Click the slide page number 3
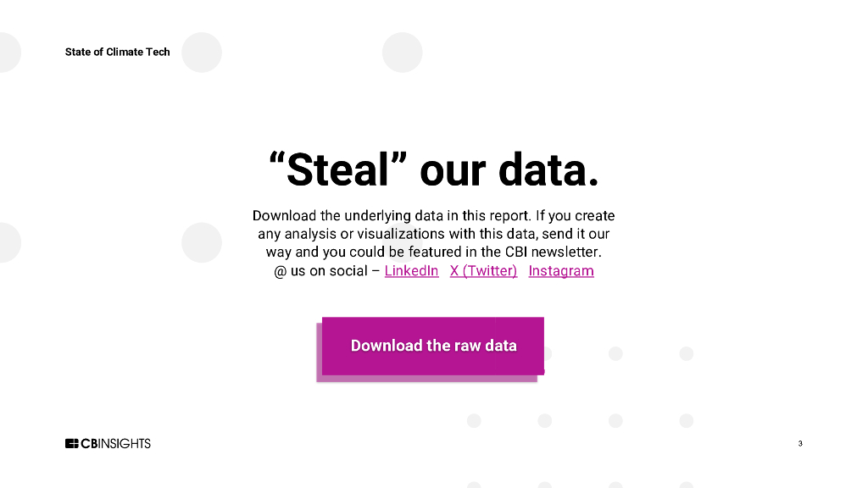The height and width of the screenshot is (488, 868). (800, 443)
